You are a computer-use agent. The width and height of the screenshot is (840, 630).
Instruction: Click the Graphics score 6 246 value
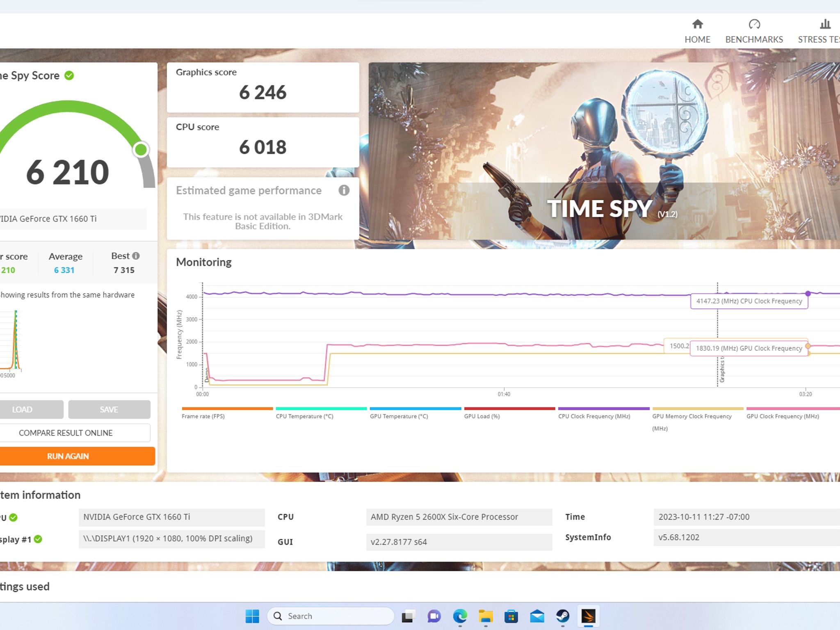(x=263, y=92)
